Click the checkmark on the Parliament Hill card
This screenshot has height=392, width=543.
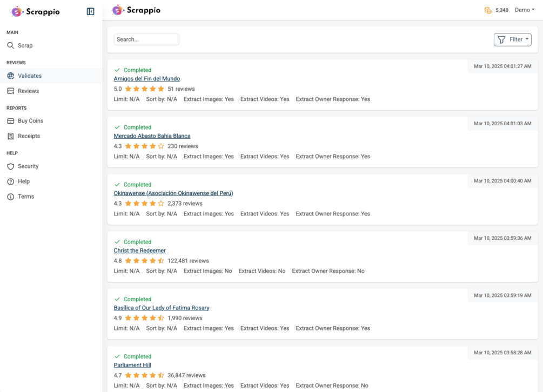tap(117, 356)
